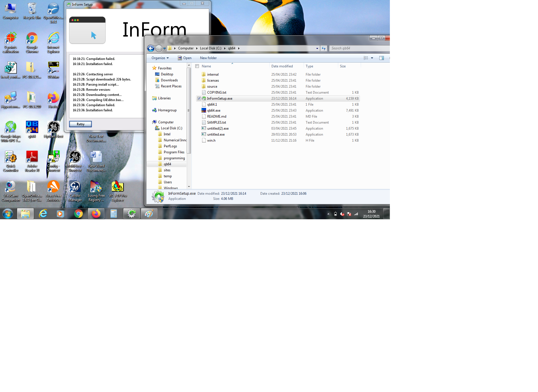Open Paint from the taskbar
Screen dimensions: 538x392
coord(149,214)
